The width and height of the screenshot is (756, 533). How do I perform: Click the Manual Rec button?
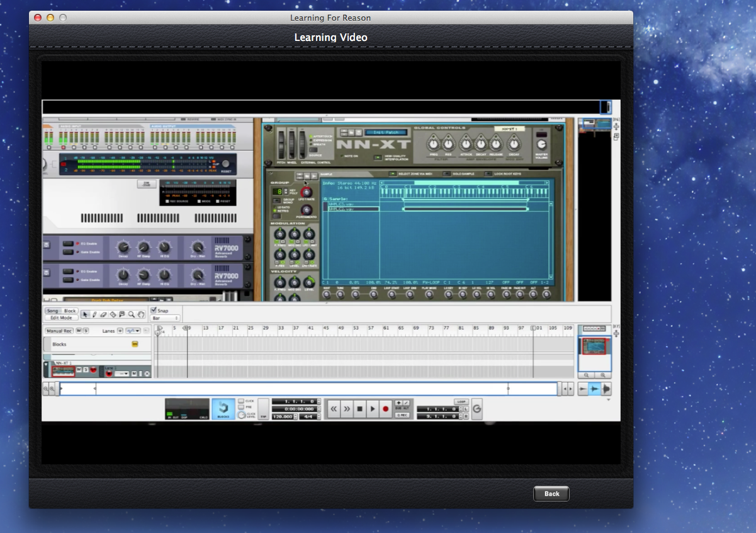click(59, 331)
